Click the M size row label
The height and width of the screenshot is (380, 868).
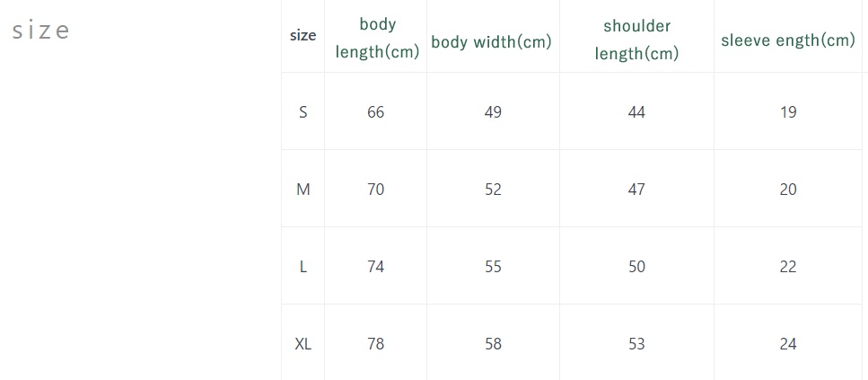coord(303,190)
